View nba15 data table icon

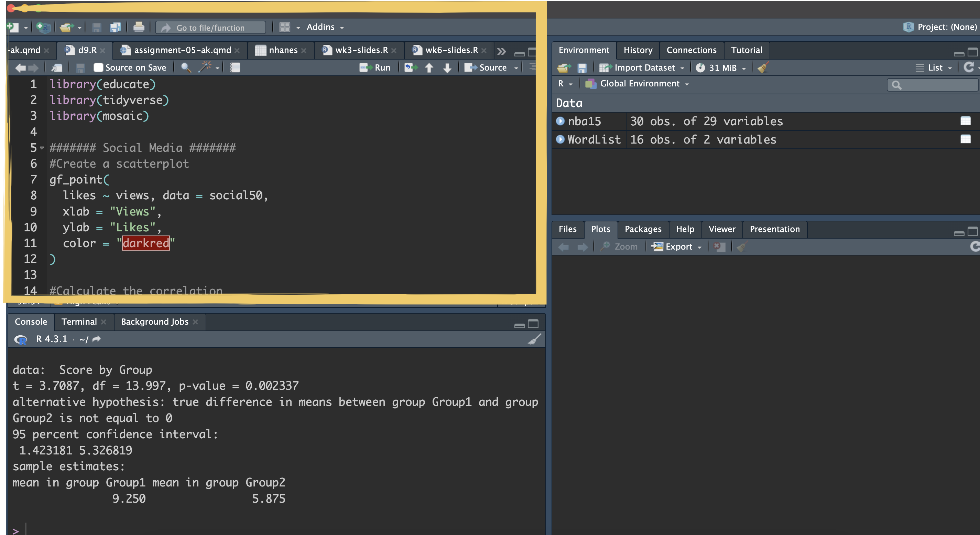pos(965,121)
